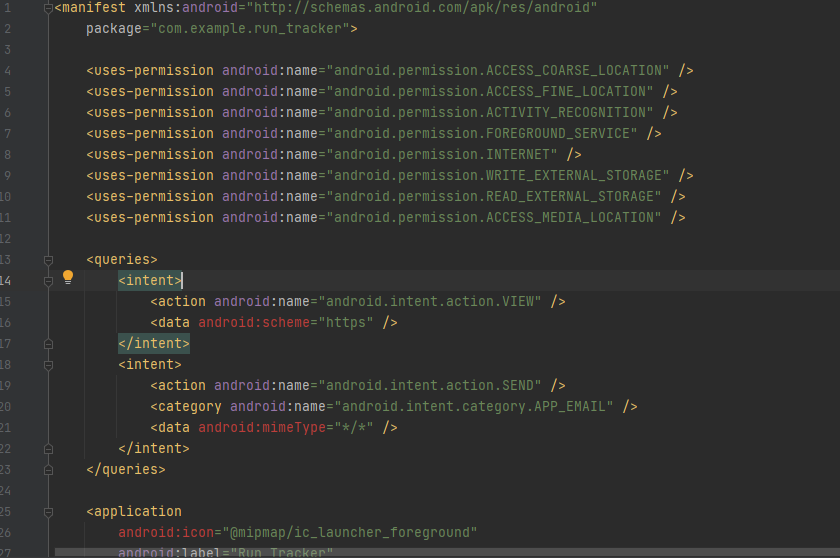Click fold marker at closing queries tag
Screen dimensions: 840x558
(x=48, y=470)
